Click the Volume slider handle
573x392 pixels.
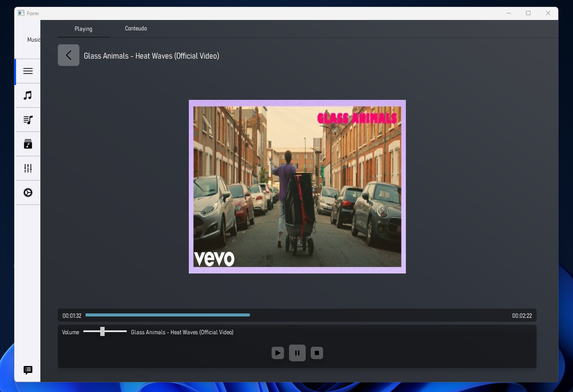[x=102, y=331]
